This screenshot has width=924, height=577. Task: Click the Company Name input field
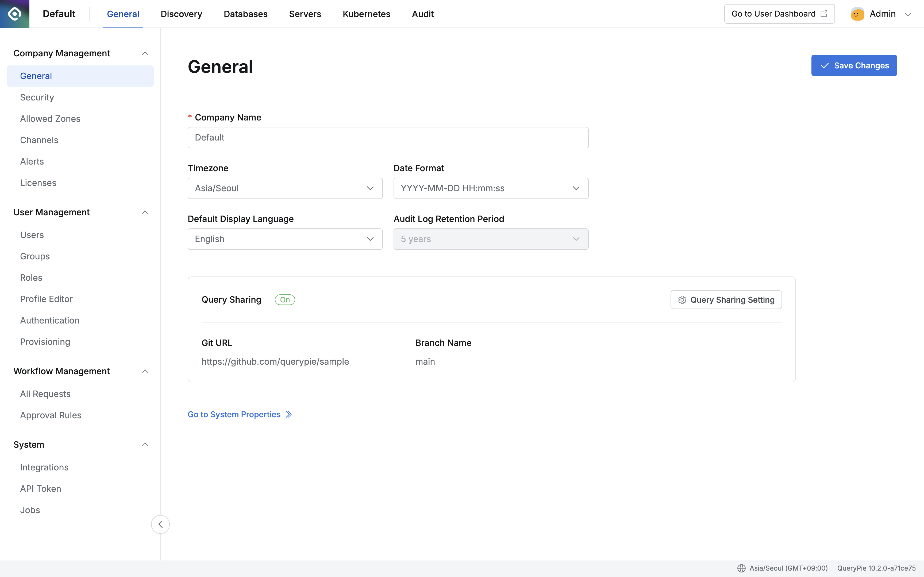point(388,137)
